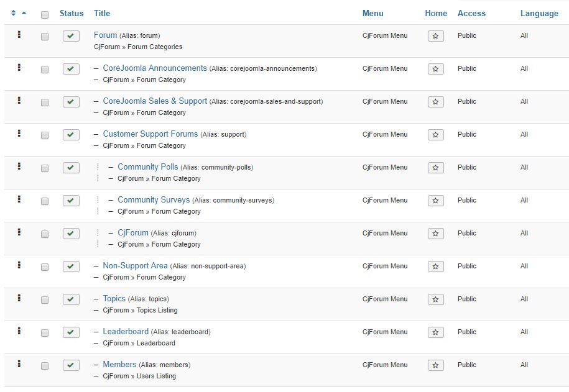The height and width of the screenshot is (392, 569).
Task: Tick the checkbox for CoreJoomla Announcements
Action: pyautogui.click(x=45, y=70)
